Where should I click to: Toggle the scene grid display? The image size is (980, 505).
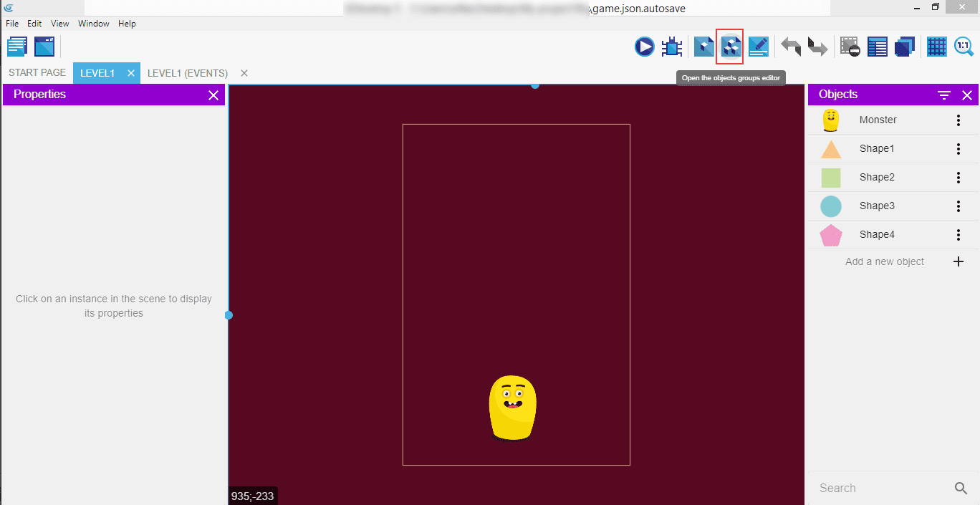pos(937,47)
